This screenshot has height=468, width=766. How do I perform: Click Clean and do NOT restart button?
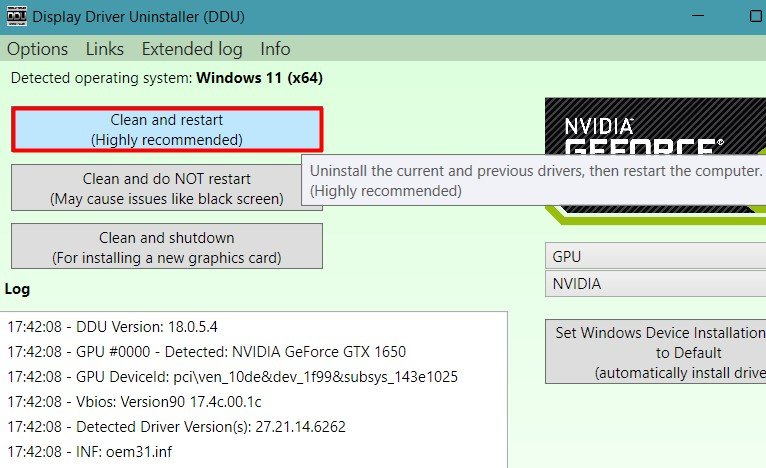(x=156, y=188)
